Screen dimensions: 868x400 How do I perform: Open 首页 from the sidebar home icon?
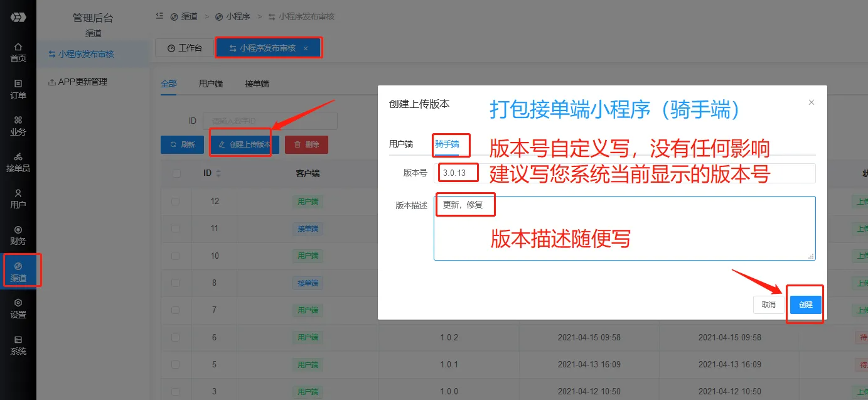[18, 50]
